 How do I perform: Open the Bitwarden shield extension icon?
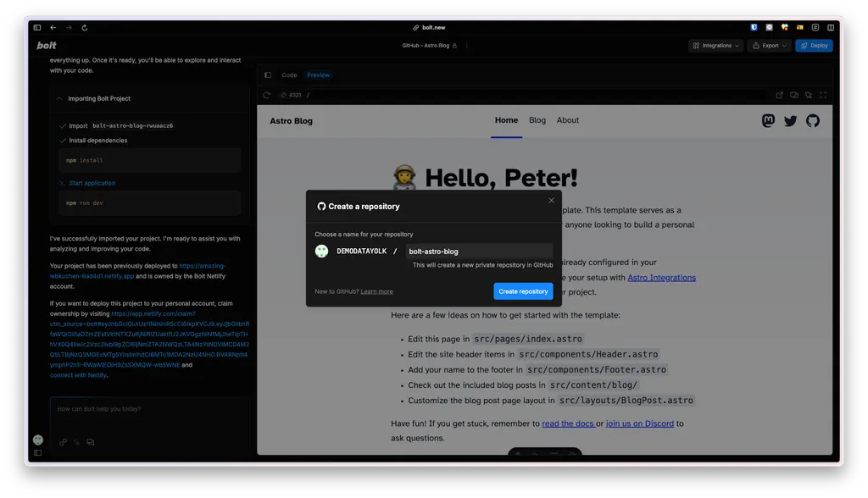pos(754,27)
